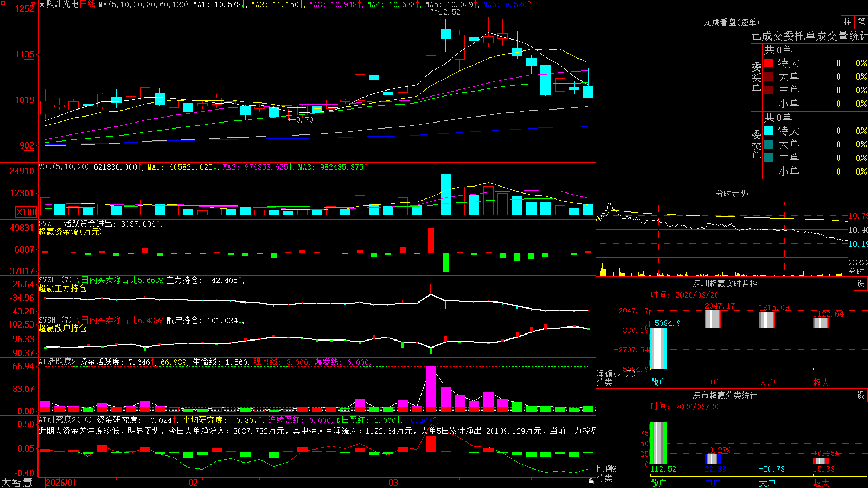The width and height of the screenshot is (868, 488).
Task: Click the AI活跃度2 indicator name
Action: click(x=58, y=362)
